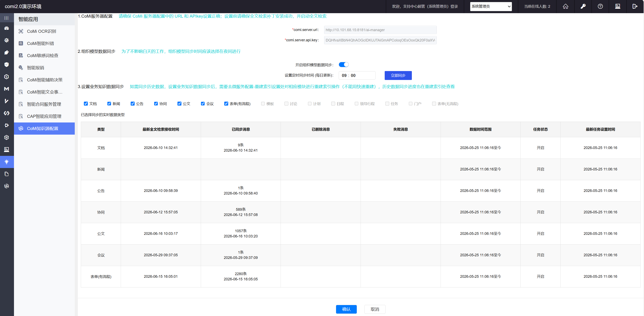The image size is (644, 316).
Task: Open the 系统管理员 role dropdown
Action: (491, 6)
